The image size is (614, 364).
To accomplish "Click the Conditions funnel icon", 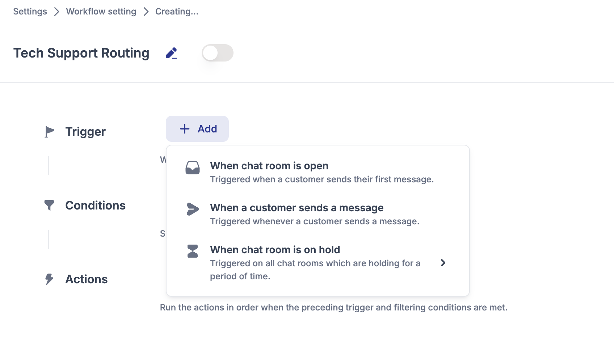I will pos(49,206).
